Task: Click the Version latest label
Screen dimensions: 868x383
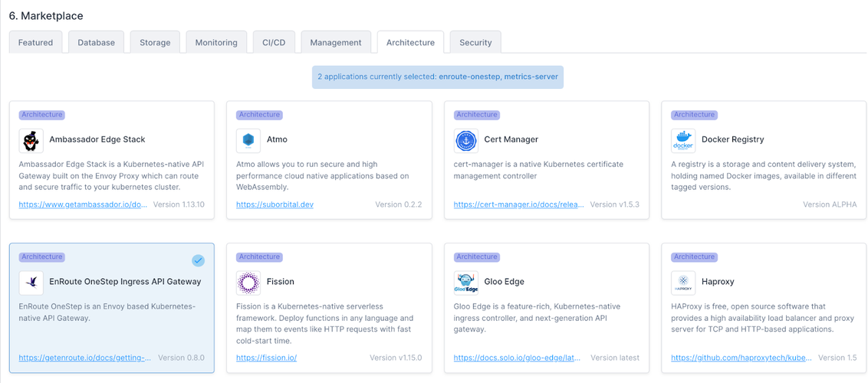Action: coord(615,358)
